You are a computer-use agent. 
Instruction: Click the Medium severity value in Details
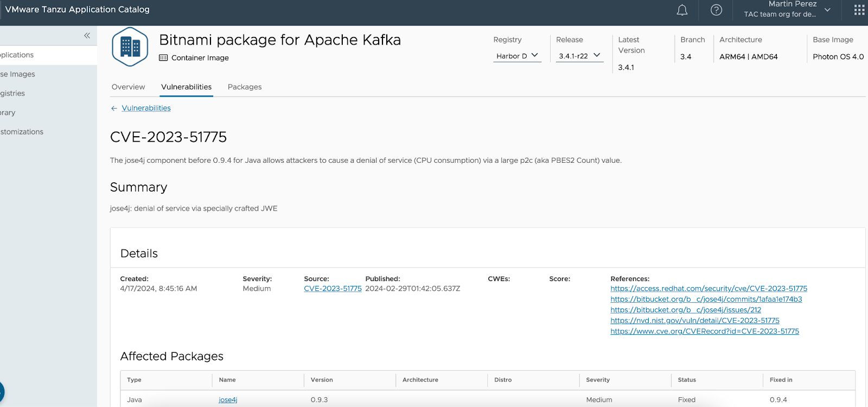click(257, 289)
